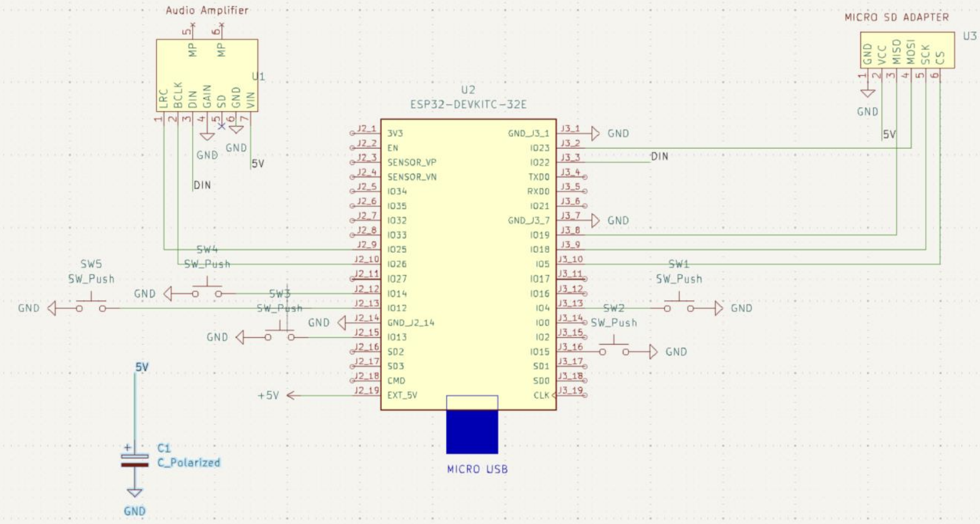The image size is (980, 524).
Task: Select the C_Polarized value text of C1
Action: 188,462
